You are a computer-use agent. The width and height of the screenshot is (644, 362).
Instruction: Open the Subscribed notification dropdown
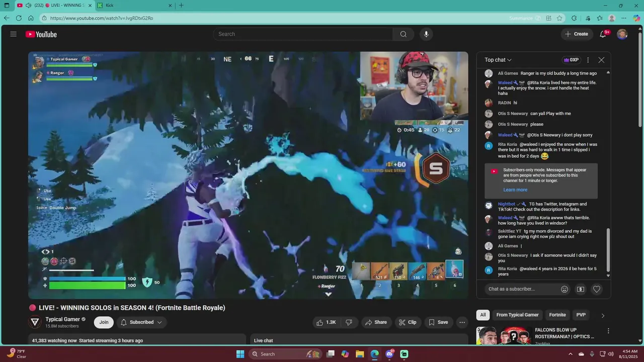point(141,322)
